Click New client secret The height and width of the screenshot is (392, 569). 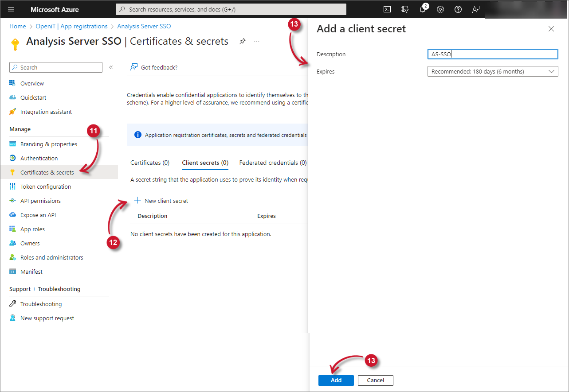tap(161, 201)
